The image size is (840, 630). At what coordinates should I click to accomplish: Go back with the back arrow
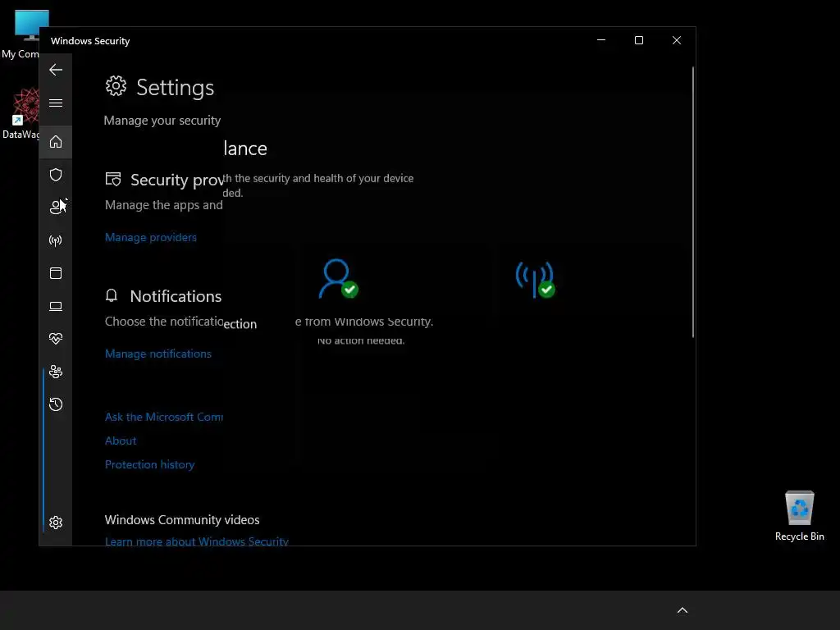[56, 70]
